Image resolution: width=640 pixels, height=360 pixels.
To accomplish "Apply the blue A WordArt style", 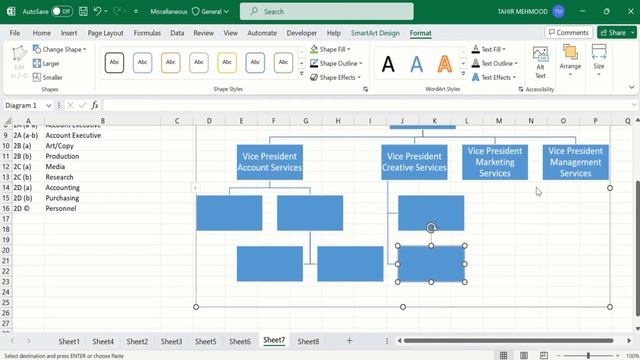I will point(416,64).
